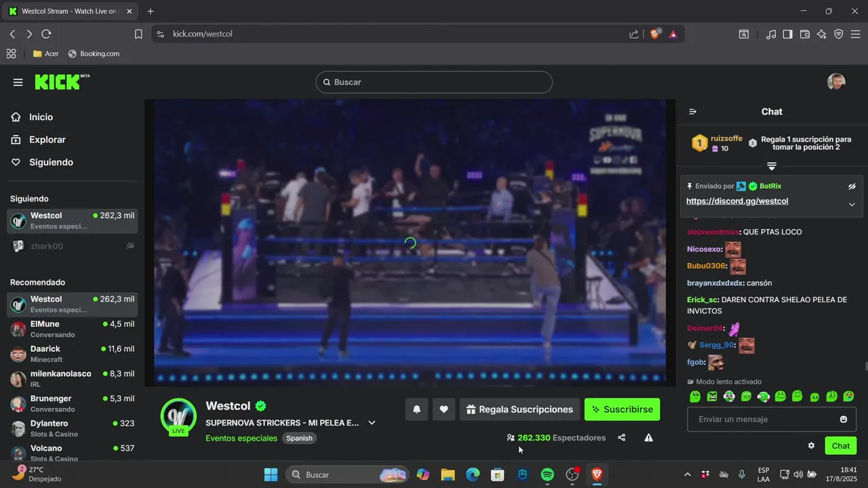The image size is (868, 488).
Task: Open the Kick hamburger menu
Action: click(x=18, y=82)
